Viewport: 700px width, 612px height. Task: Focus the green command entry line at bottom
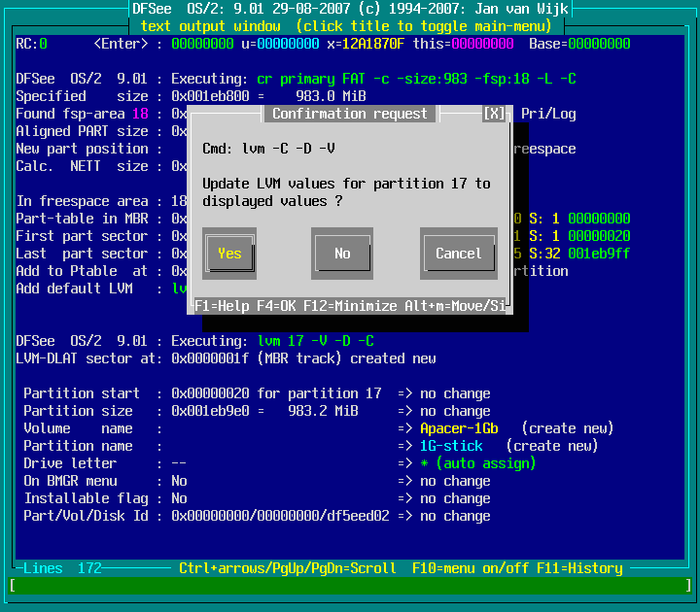349,586
